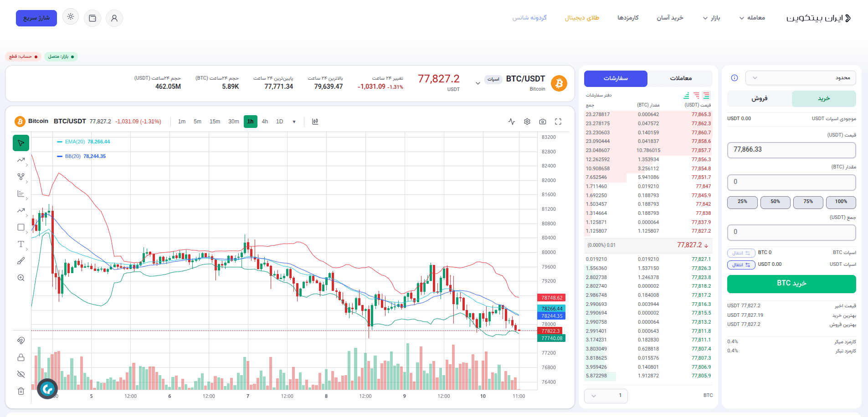Open the chart indicators pulse icon
This screenshot has height=417, width=868.
(512, 122)
